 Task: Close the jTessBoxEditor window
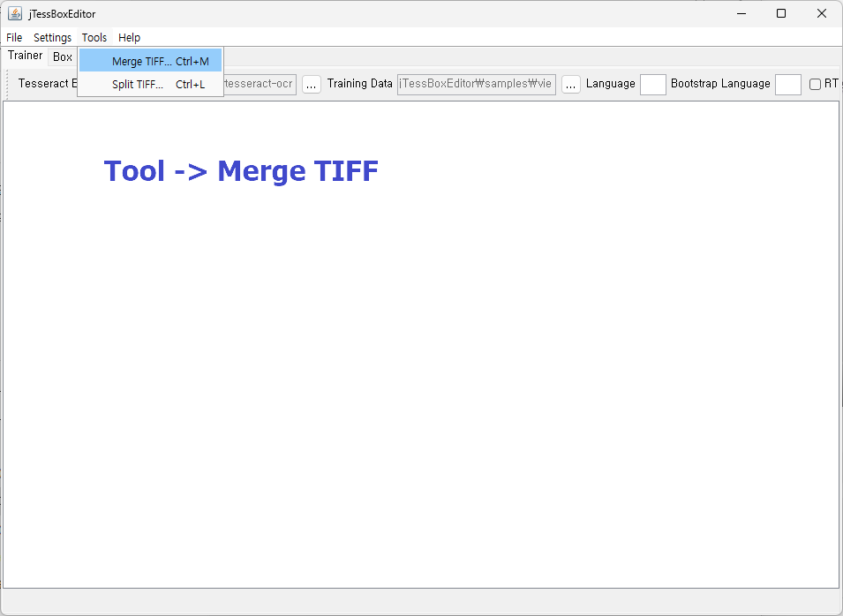pos(822,13)
